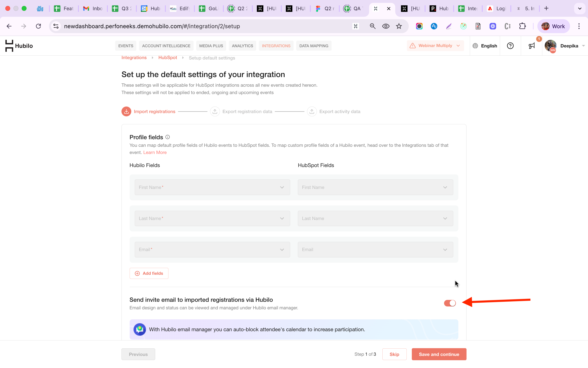The image size is (588, 368).
Task: Click the Deepika profile avatar
Action: pyautogui.click(x=551, y=46)
